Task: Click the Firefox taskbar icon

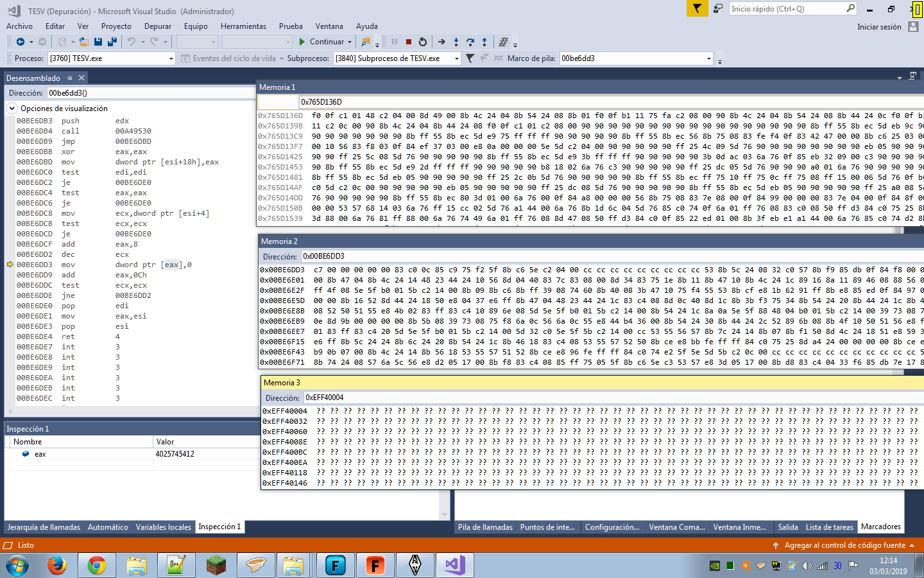Action: (57, 566)
